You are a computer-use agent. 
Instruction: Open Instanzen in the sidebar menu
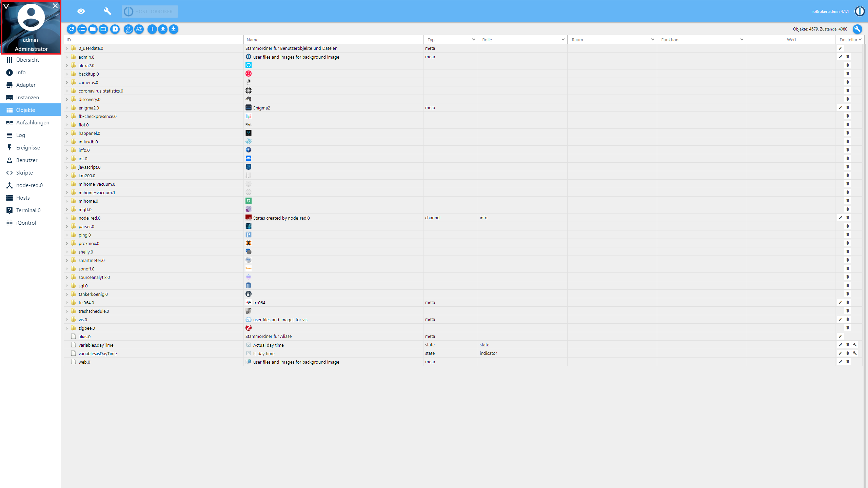coord(27,98)
